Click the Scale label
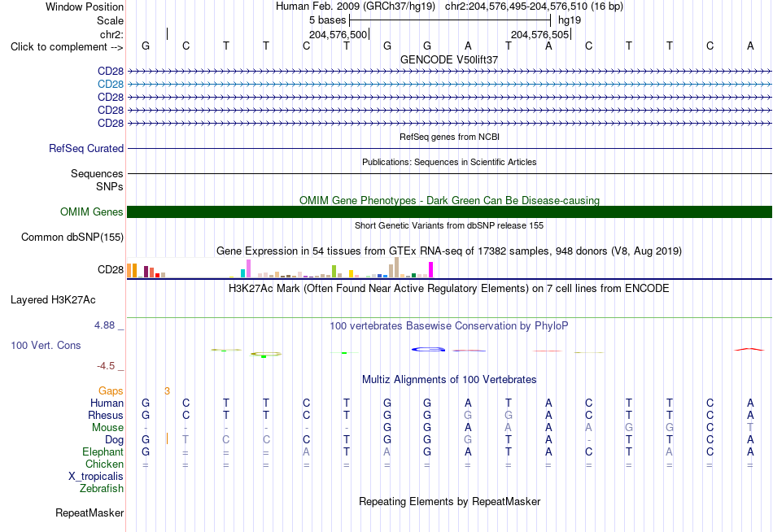Image resolution: width=773 pixels, height=532 pixels. point(111,20)
